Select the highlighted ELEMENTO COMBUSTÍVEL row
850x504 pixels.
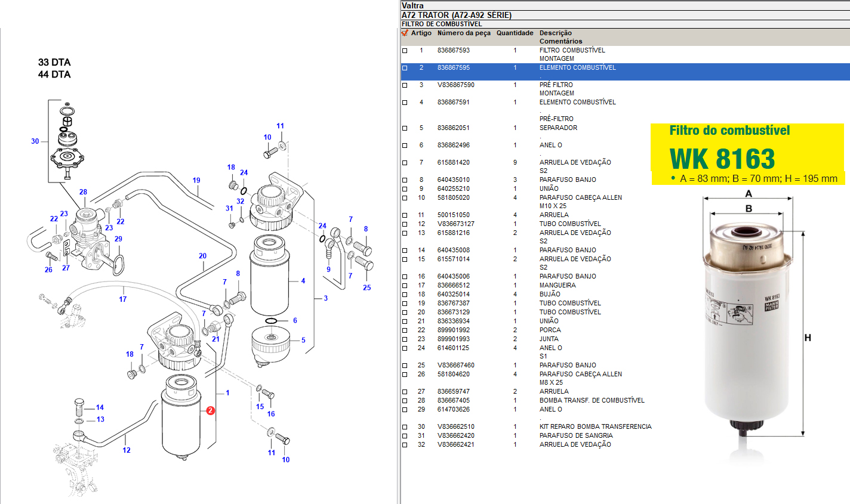coord(577,68)
